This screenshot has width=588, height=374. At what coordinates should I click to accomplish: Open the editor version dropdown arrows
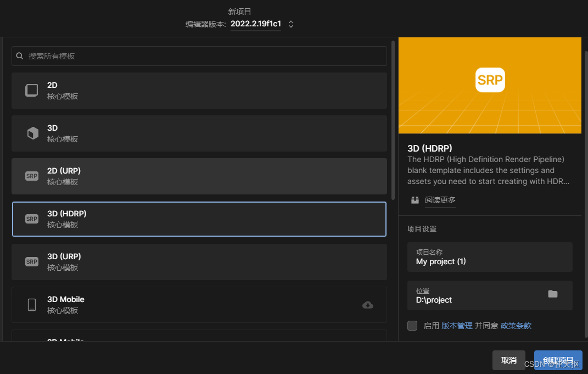(x=290, y=24)
